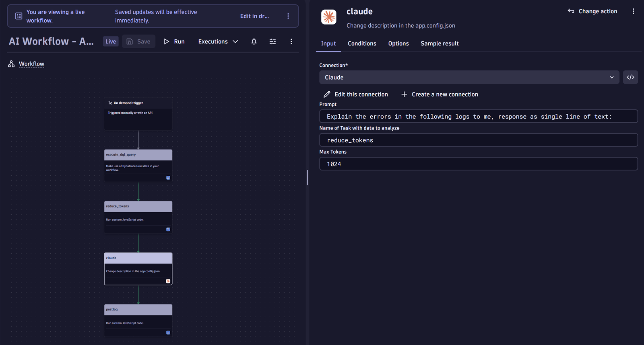The height and width of the screenshot is (345, 644).
Task: Click the Workflow hierarchy icon
Action: [11, 64]
